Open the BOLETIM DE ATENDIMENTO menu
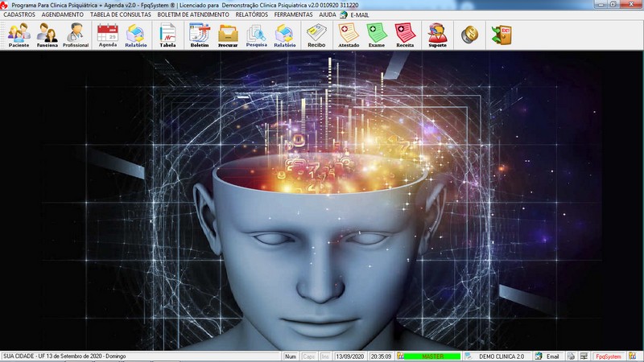Viewport: 644px width, 362px height. coord(193,14)
